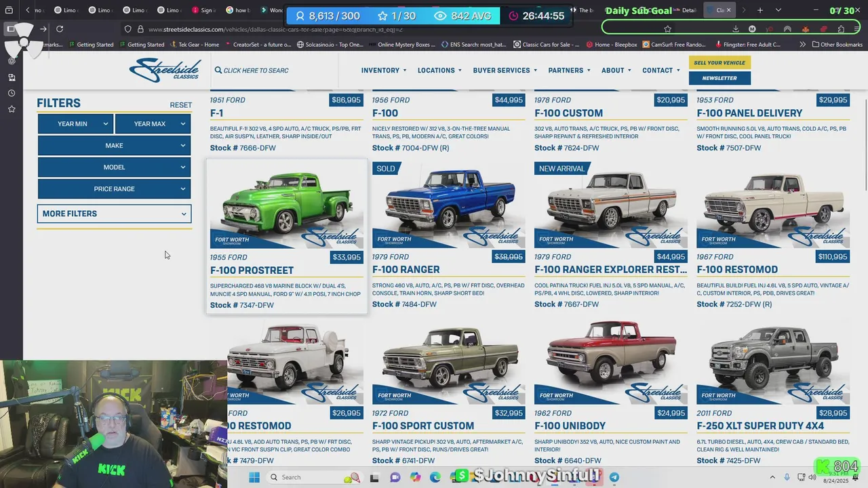868x488 pixels.
Task: Open the Copilot icon in the taskbar
Action: click(415, 477)
